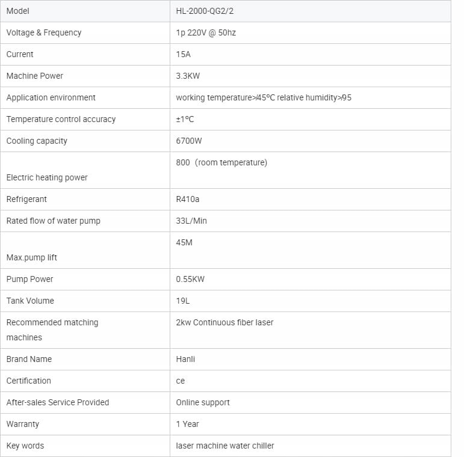The height and width of the screenshot is (457, 476).
Task: Select the Voltage & Frequency label
Action: pos(44,32)
